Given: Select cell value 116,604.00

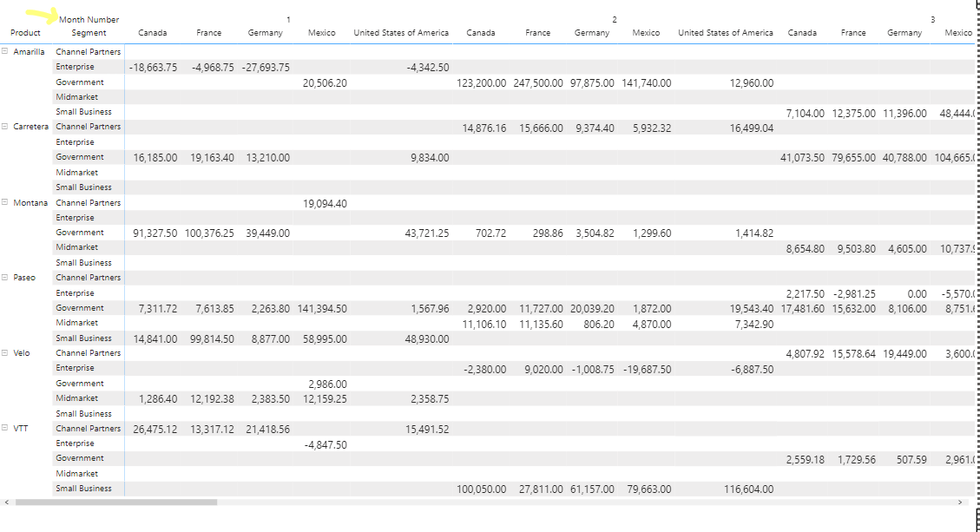Looking at the screenshot, I should click(749, 489).
